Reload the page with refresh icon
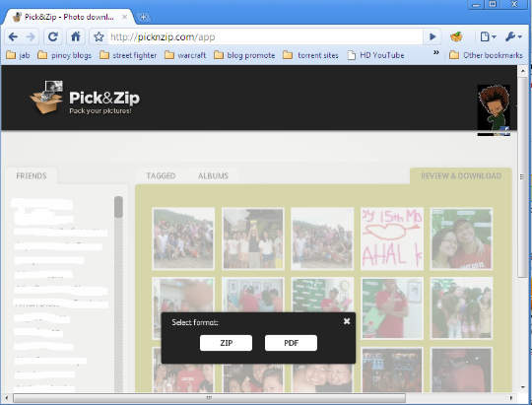 53,36
